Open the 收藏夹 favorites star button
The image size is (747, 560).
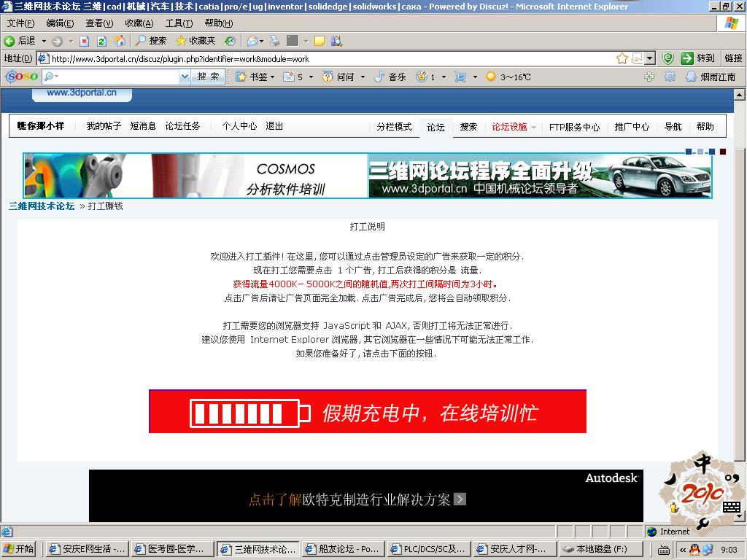coord(196,41)
